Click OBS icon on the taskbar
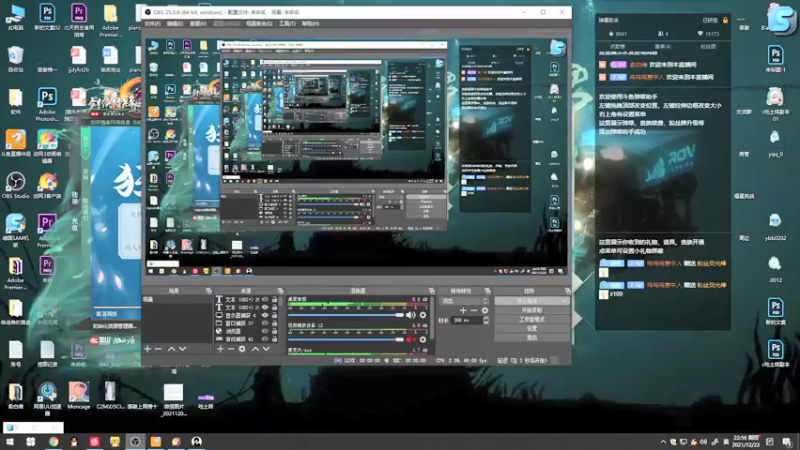This screenshot has height=450, width=800. pos(135,442)
